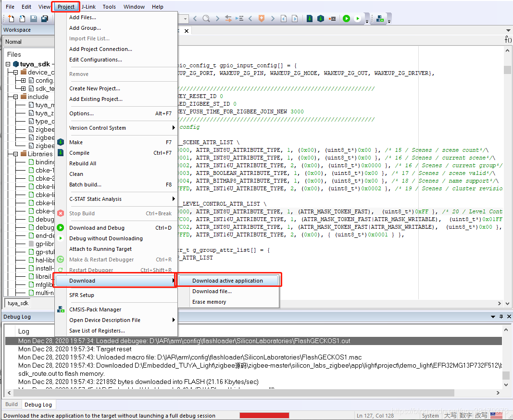
Task: Click the Navigate Backward document icon
Action: click(284, 19)
